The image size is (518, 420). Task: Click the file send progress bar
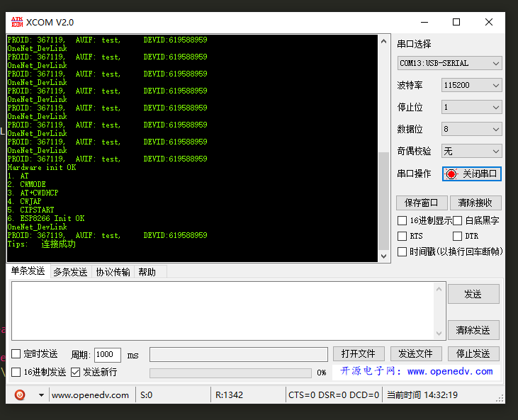pyautogui.click(x=230, y=373)
